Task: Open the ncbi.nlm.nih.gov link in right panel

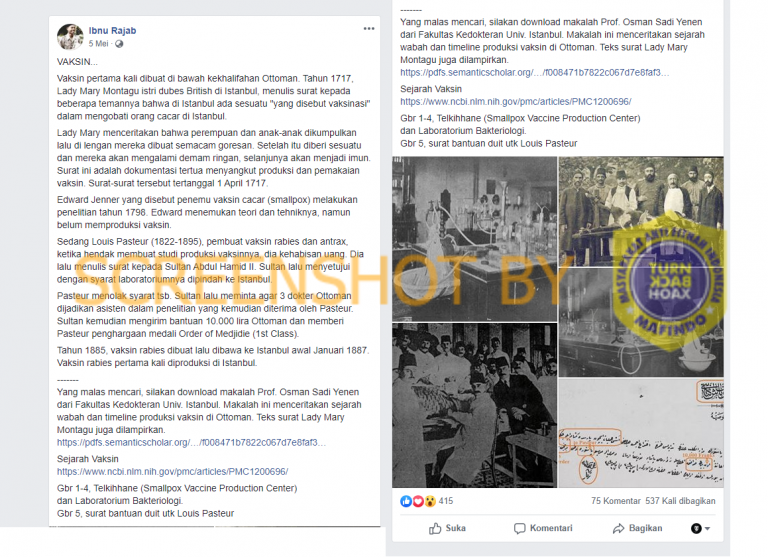Action: pos(516,102)
